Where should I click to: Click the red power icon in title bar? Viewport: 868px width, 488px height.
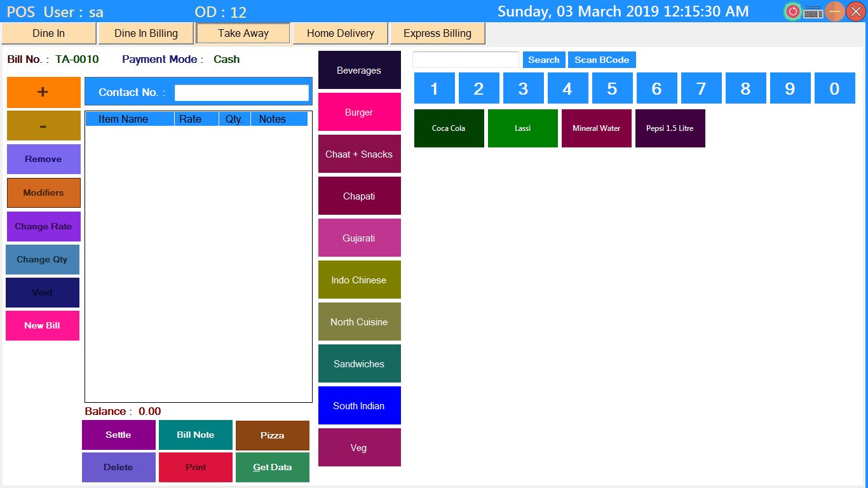pyautogui.click(x=792, y=11)
